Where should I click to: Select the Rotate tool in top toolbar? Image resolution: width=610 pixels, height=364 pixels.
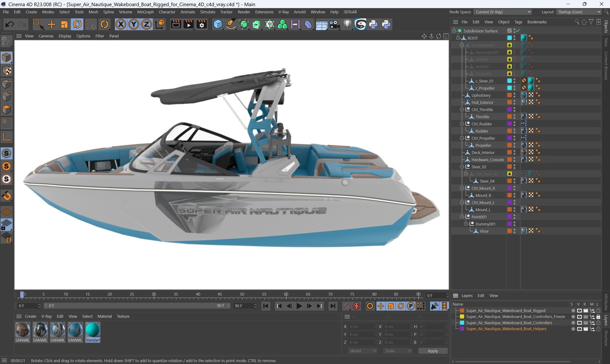[x=77, y=24]
